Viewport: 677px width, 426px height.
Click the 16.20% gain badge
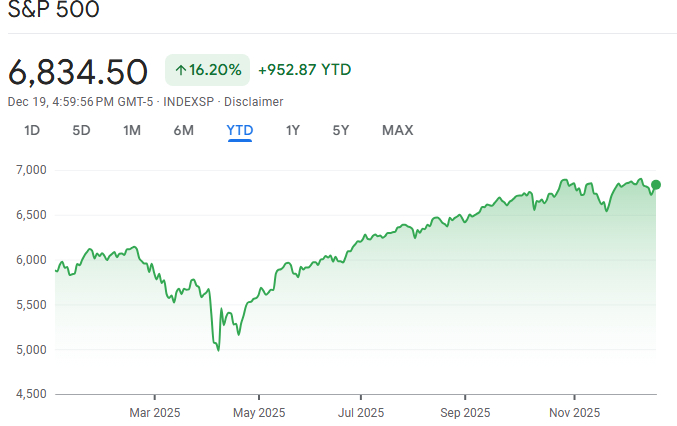pyautogui.click(x=208, y=70)
